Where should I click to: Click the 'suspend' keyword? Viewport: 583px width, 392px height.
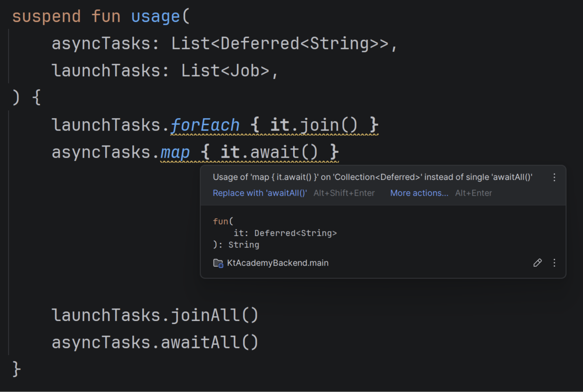(x=47, y=17)
